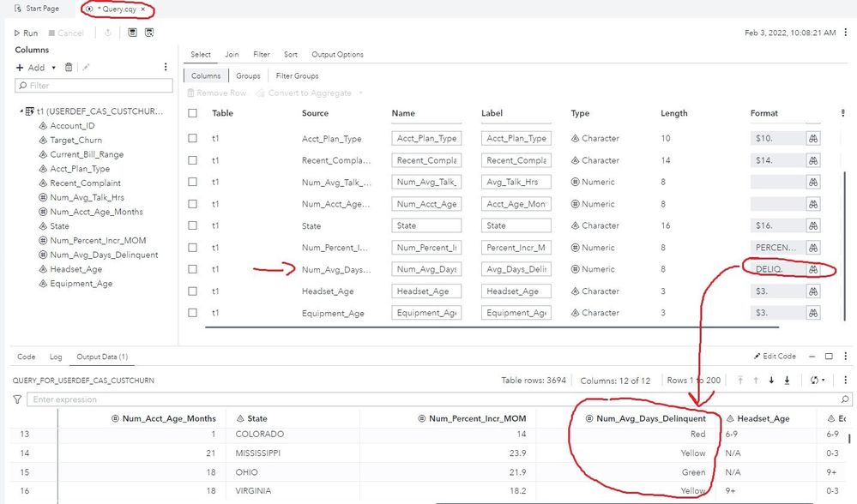Open format picker for DELIQ. format
Viewport: 857px width, 504px height.
pyautogui.click(x=812, y=269)
